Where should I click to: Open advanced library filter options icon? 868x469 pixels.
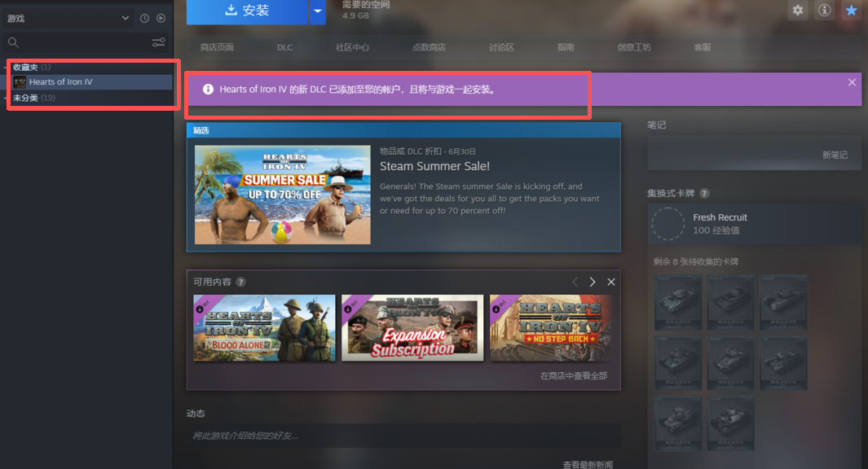[x=160, y=42]
